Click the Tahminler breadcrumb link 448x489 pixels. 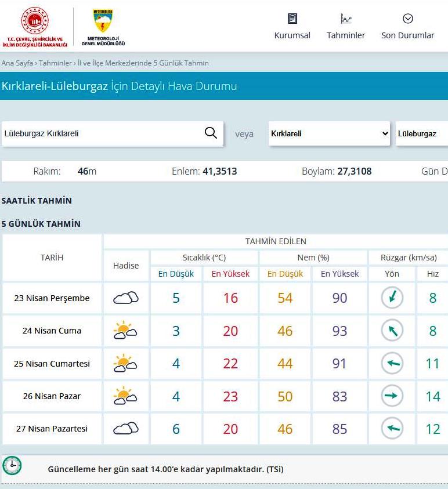(x=55, y=63)
